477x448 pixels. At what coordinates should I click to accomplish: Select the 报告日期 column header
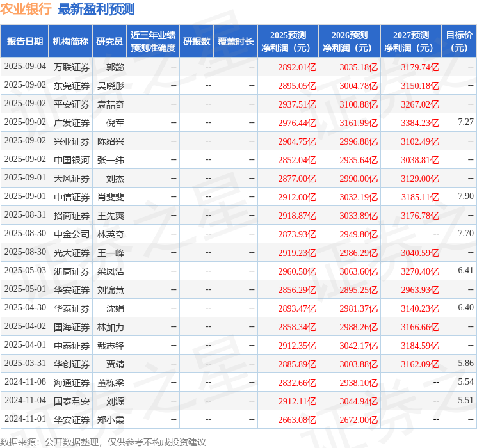click(24, 42)
